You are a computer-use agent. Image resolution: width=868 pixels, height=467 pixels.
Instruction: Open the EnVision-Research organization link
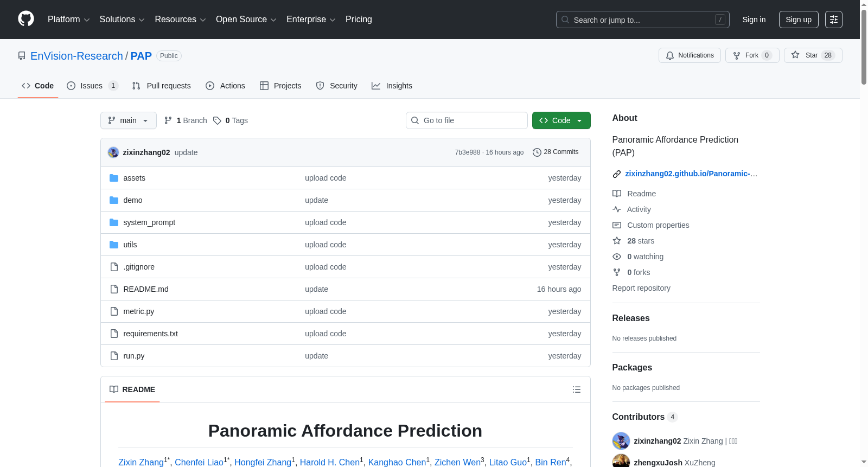pos(76,56)
